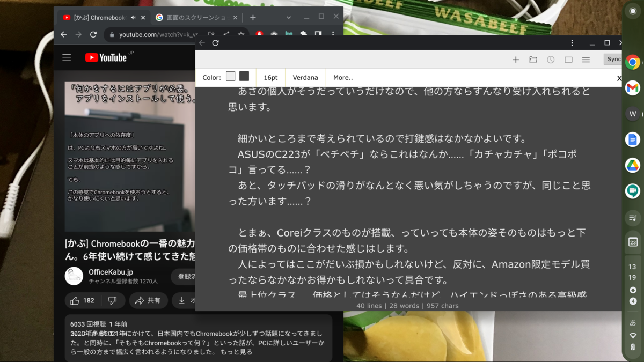Screen dimensions: 644x362
Task: Click the OfficeKabu.jp channel avatar
Action: [74, 276]
